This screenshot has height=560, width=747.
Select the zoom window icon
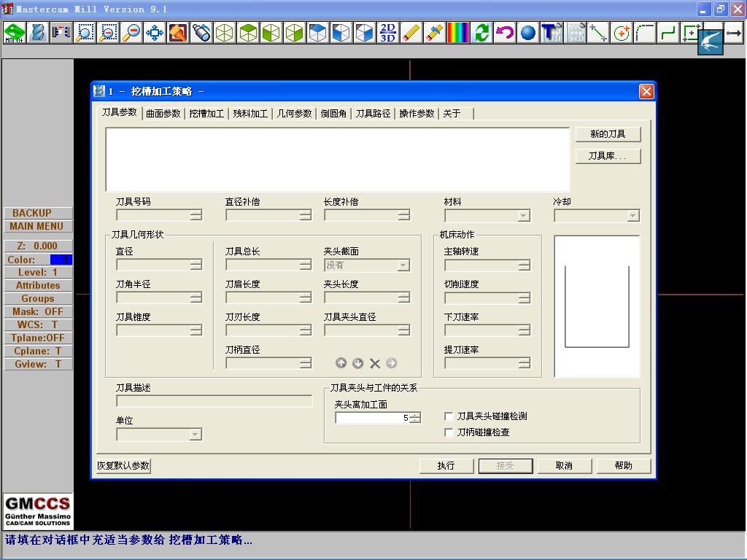85,33
